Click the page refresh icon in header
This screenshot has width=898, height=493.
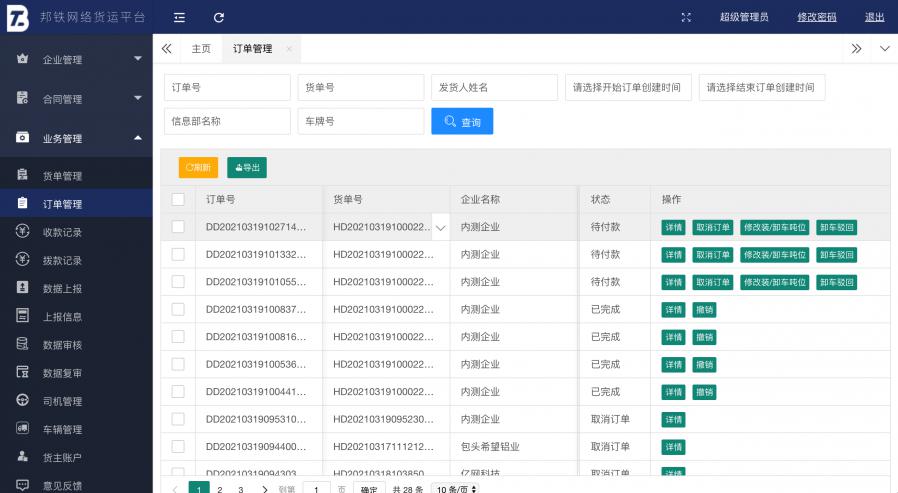click(x=218, y=17)
